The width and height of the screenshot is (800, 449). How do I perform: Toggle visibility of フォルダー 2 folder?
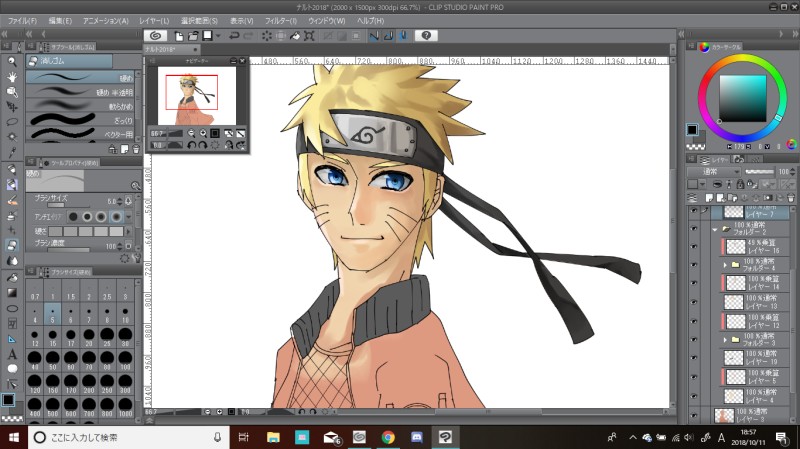(693, 229)
